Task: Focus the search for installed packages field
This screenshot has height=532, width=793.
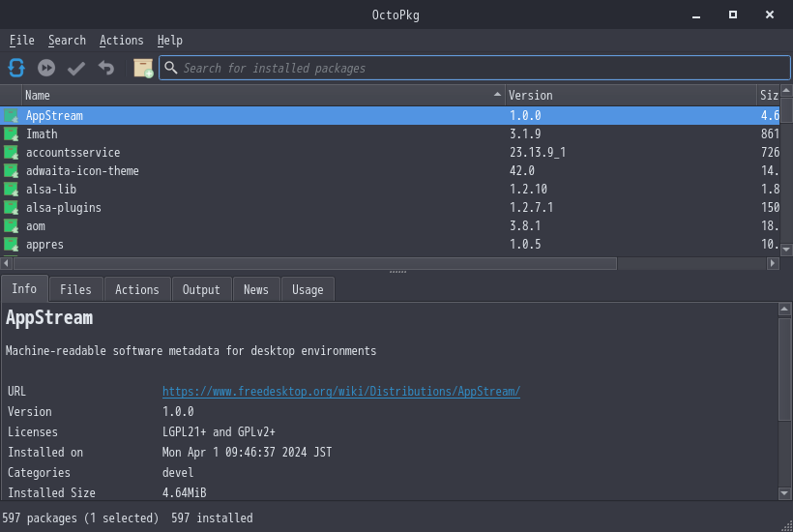Action: click(475, 68)
